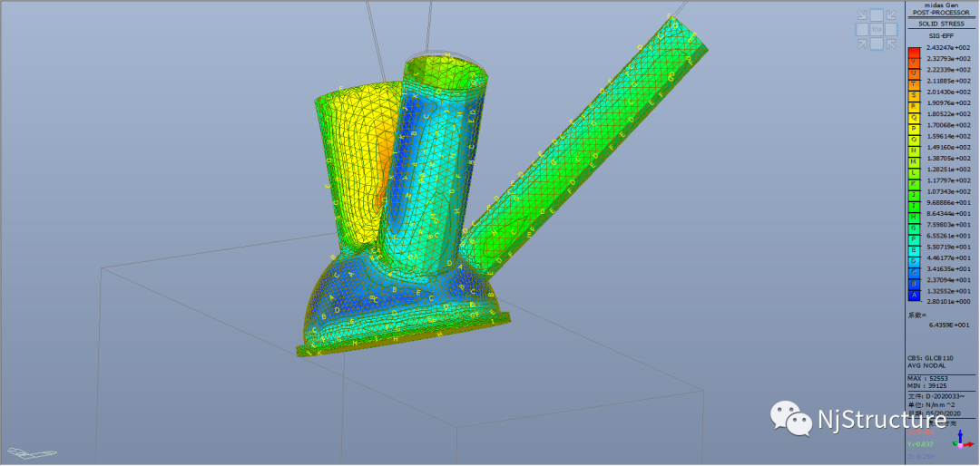
Task: Click the 'POST-PROCESSOR' label
Action: coord(941,13)
